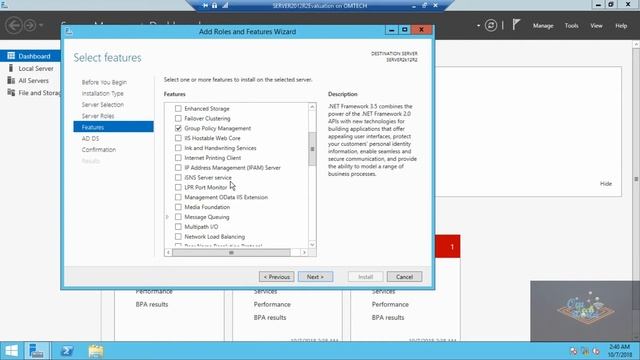This screenshot has height=360, width=640.
Task: Check Ink and Handwriting Services
Action: click(178, 148)
